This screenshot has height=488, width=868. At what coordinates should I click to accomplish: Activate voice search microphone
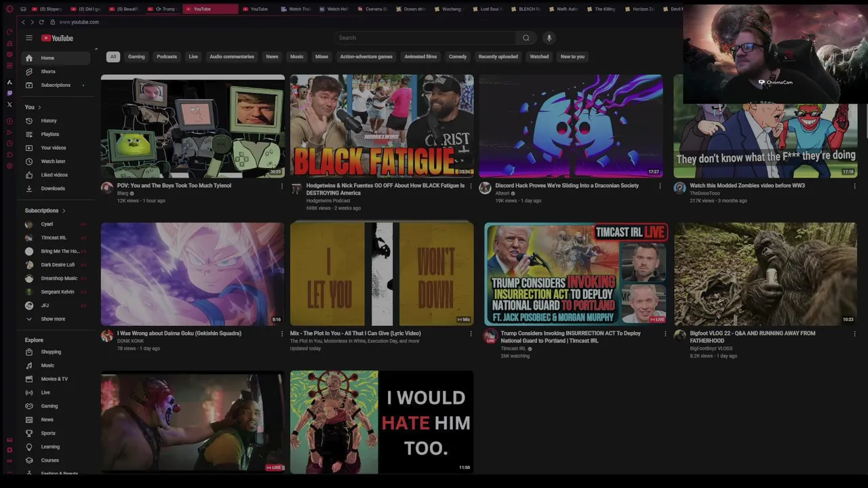(549, 38)
